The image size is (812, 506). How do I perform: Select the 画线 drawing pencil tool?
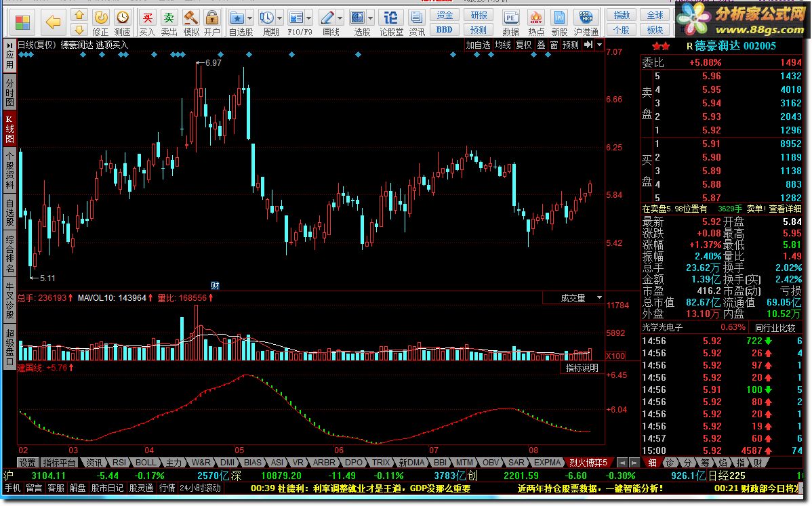(x=327, y=24)
